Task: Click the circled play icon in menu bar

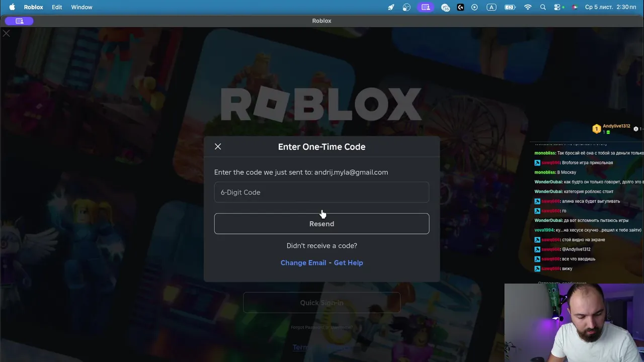Action: coord(474,7)
